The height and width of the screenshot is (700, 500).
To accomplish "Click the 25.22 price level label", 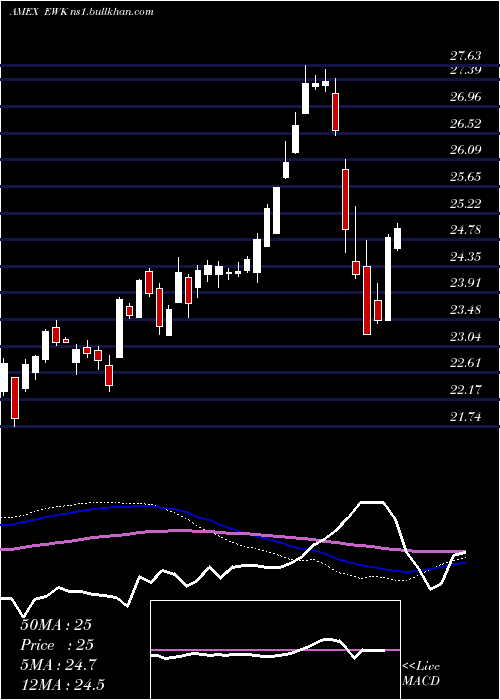I will (x=465, y=204).
